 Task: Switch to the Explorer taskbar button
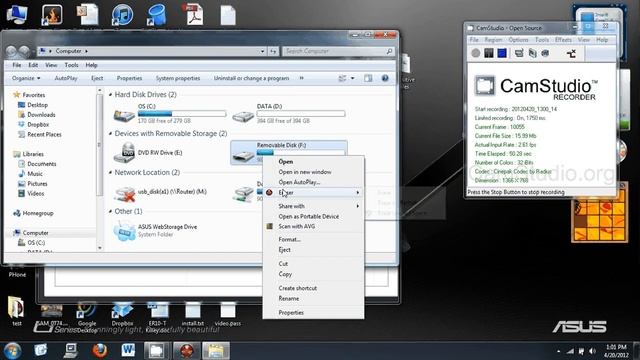click(x=216, y=350)
